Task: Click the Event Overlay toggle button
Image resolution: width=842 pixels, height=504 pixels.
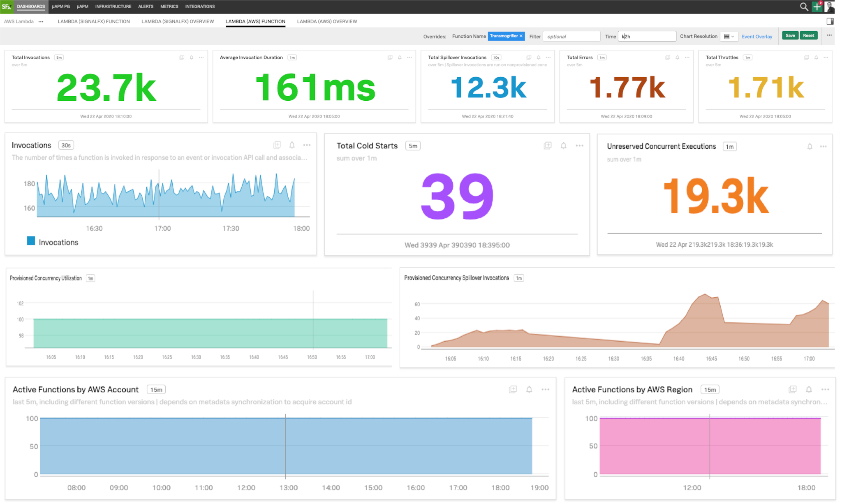Action: [757, 36]
